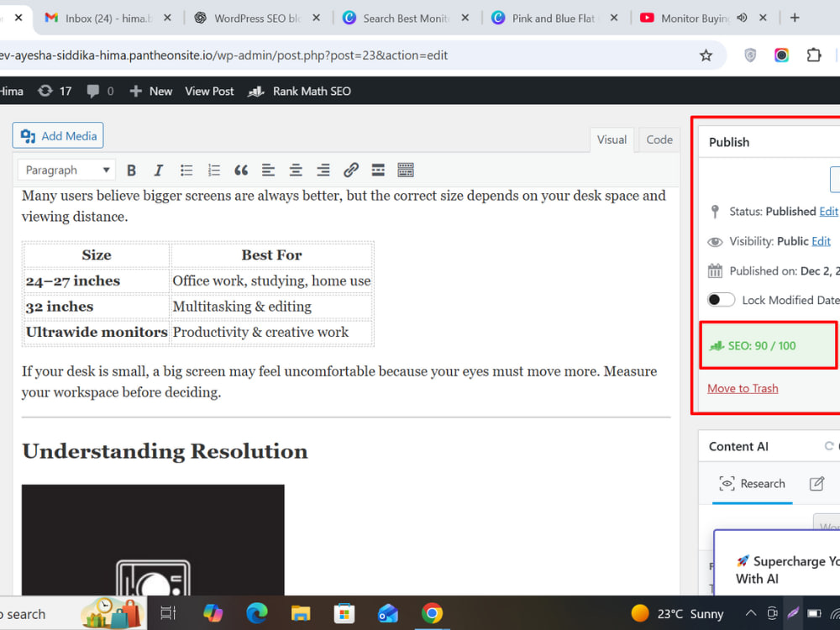The image size is (840, 630).
Task: Open the Content AI Write tab icon
Action: 816,484
